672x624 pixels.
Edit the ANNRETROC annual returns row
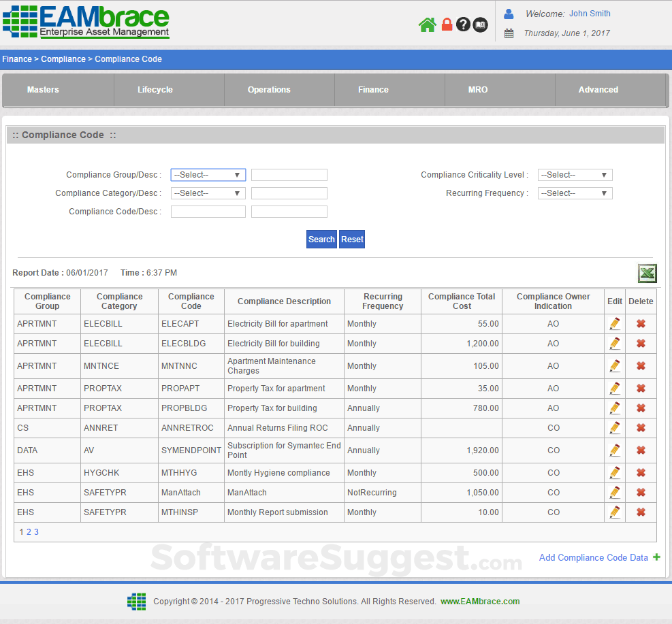point(614,428)
